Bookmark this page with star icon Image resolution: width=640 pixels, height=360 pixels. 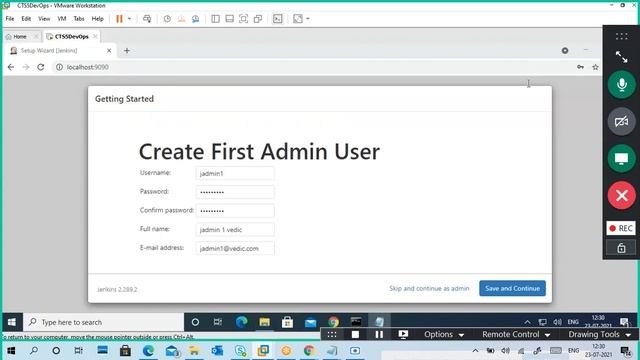click(595, 67)
